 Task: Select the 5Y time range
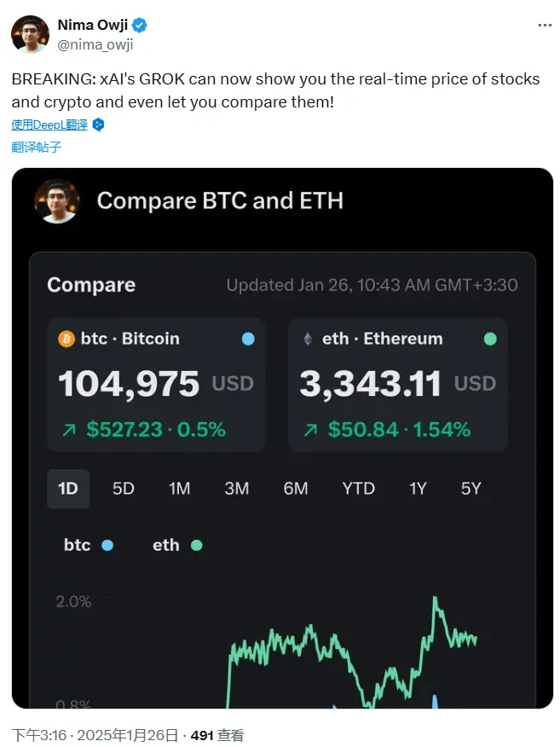point(471,489)
